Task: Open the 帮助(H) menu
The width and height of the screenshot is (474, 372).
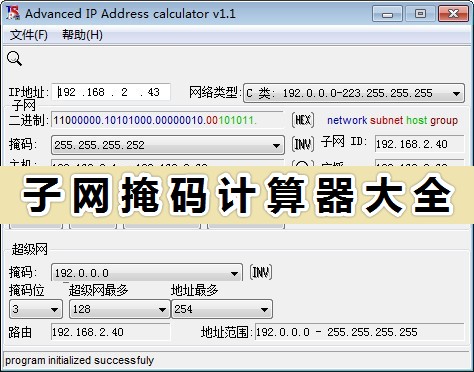Action: 82,35
